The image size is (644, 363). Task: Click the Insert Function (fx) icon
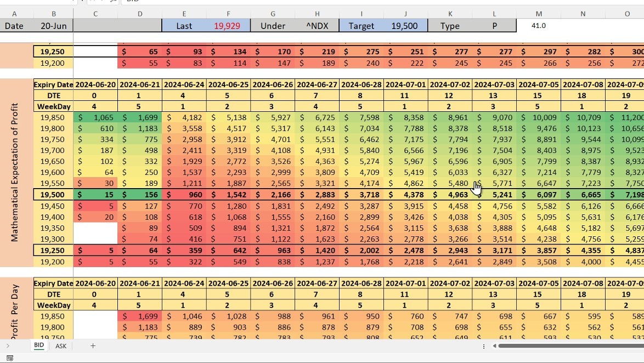click(x=113, y=2)
